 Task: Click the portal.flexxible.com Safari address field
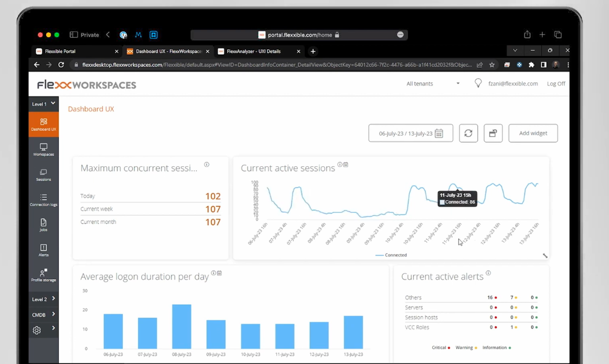pos(299,35)
